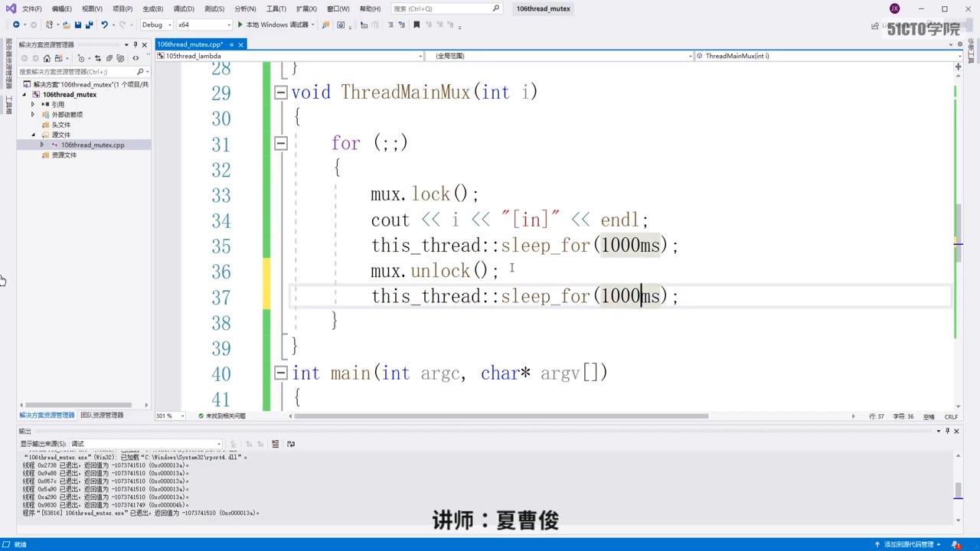Open the Debug configuration dropdown
This screenshot has width=980, height=551.
click(155, 24)
